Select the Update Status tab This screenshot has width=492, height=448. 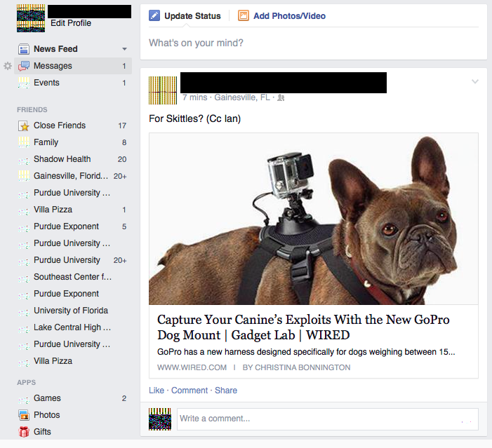[x=185, y=15]
